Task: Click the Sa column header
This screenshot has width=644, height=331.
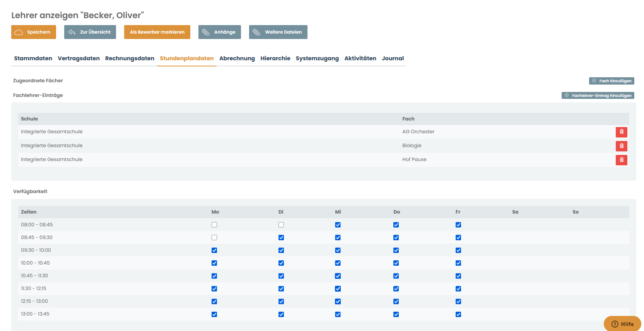Action: coord(515,212)
